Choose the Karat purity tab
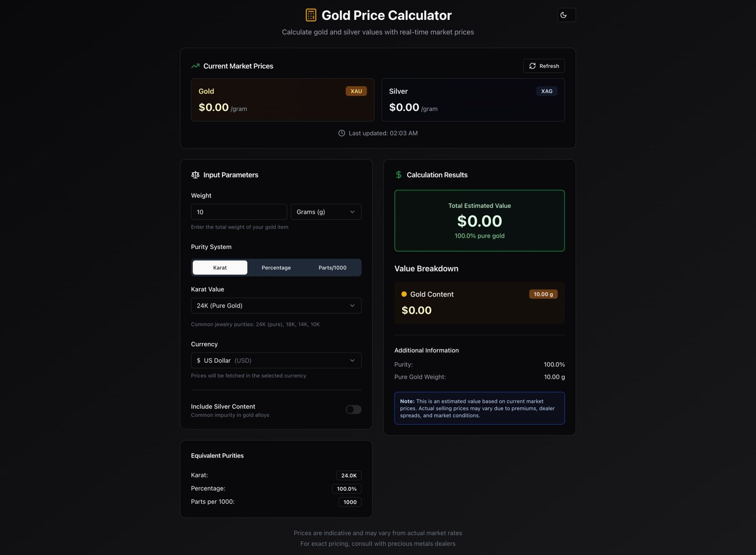This screenshot has height=555, width=756. point(220,268)
